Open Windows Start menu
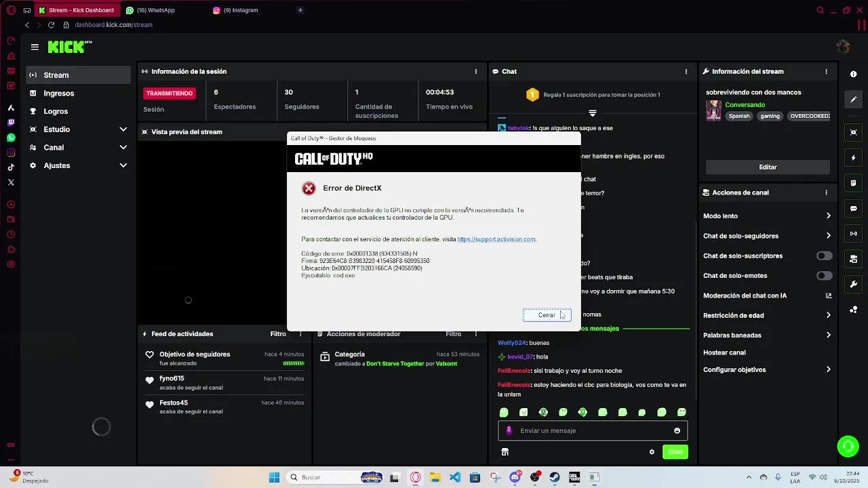Screen dimensions: 868x488 [274, 477]
